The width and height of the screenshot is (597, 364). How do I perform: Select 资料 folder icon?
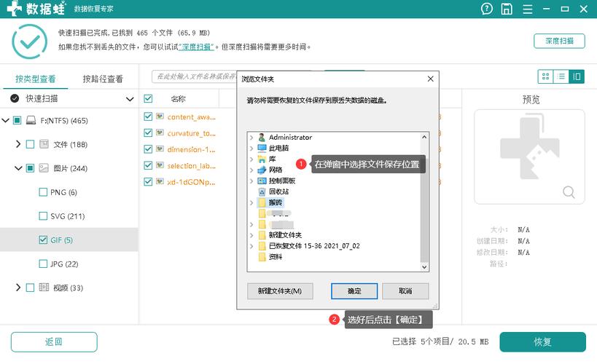pyautogui.click(x=262, y=257)
